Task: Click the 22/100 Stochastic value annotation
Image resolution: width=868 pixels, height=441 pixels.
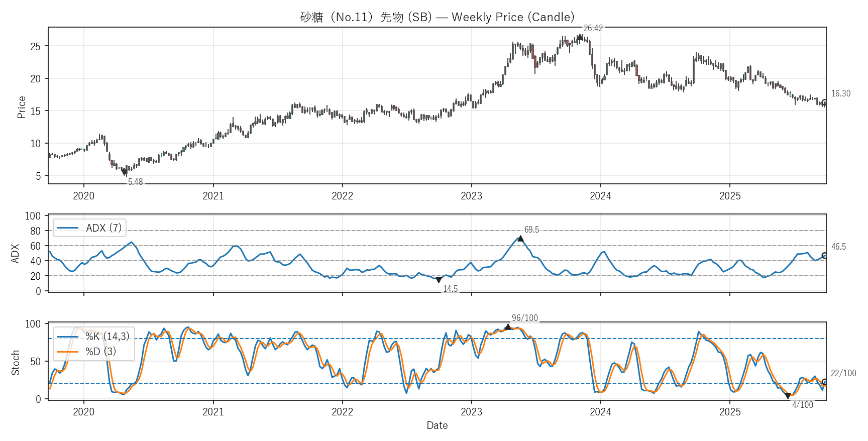Action: point(843,373)
